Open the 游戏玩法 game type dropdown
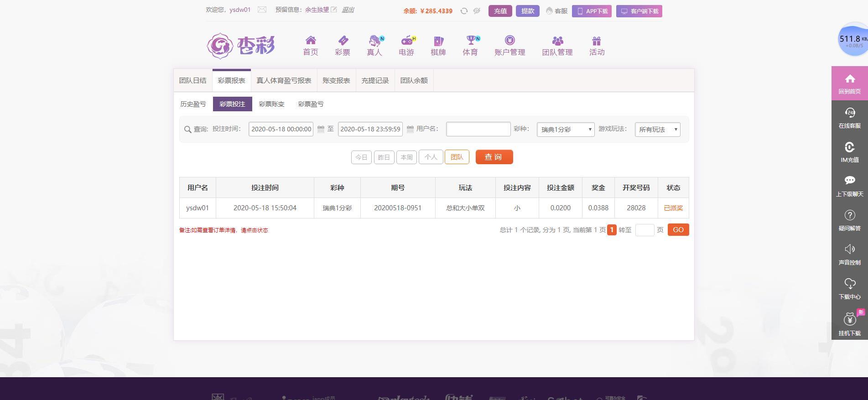 click(x=657, y=130)
